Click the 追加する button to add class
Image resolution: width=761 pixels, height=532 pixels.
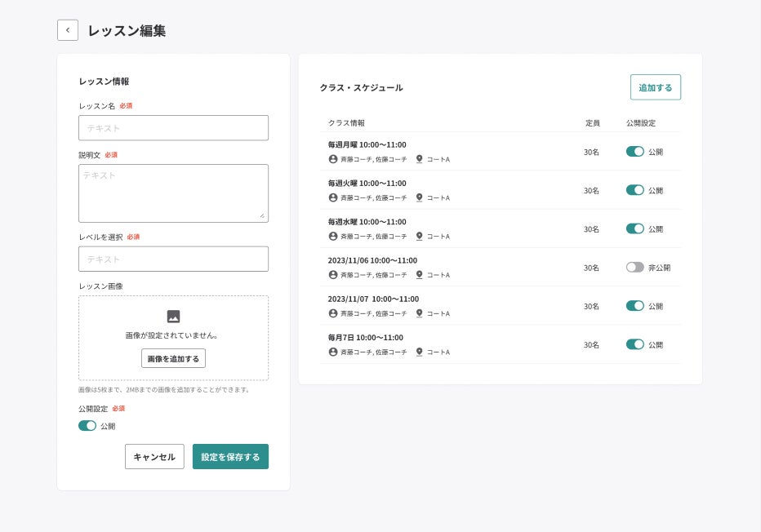coord(655,87)
